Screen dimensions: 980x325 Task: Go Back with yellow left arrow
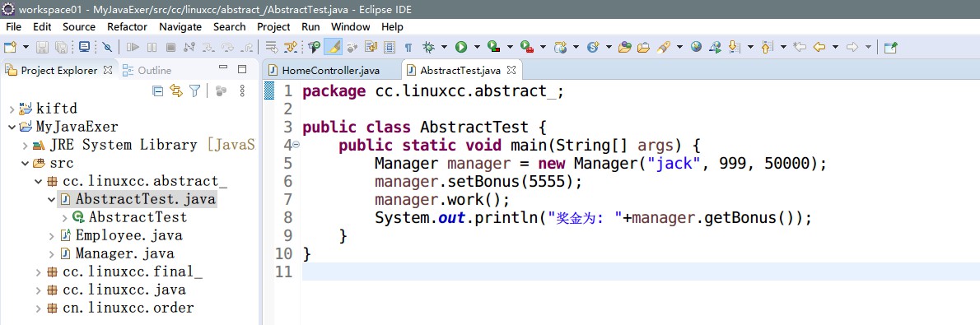[x=819, y=47]
